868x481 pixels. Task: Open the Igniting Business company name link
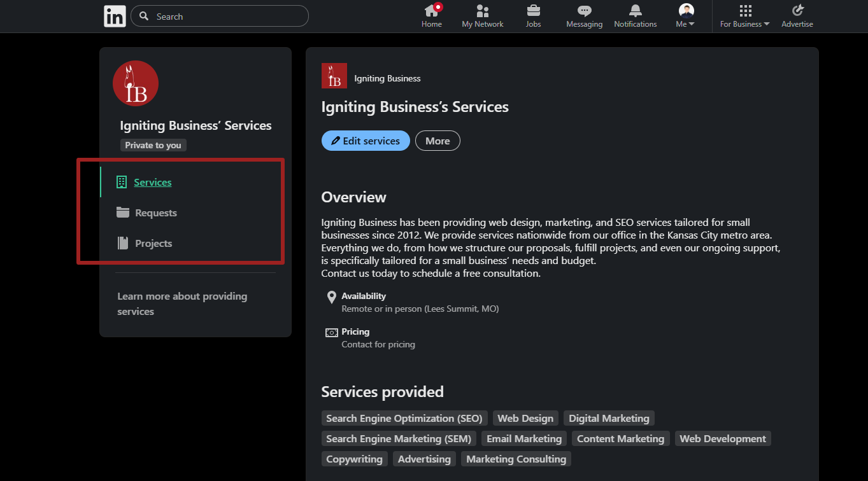(x=387, y=78)
